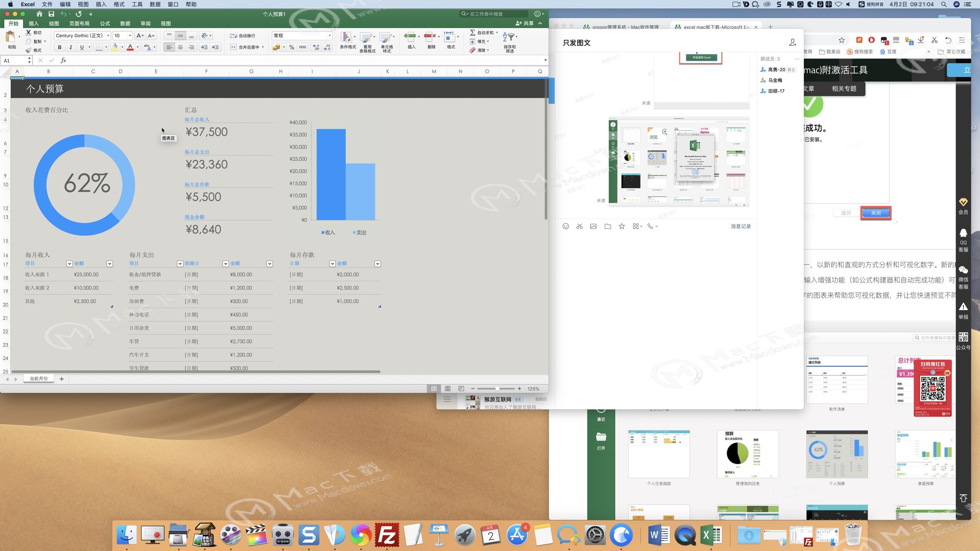Click the send file folder icon in chat toolbar

(608, 226)
